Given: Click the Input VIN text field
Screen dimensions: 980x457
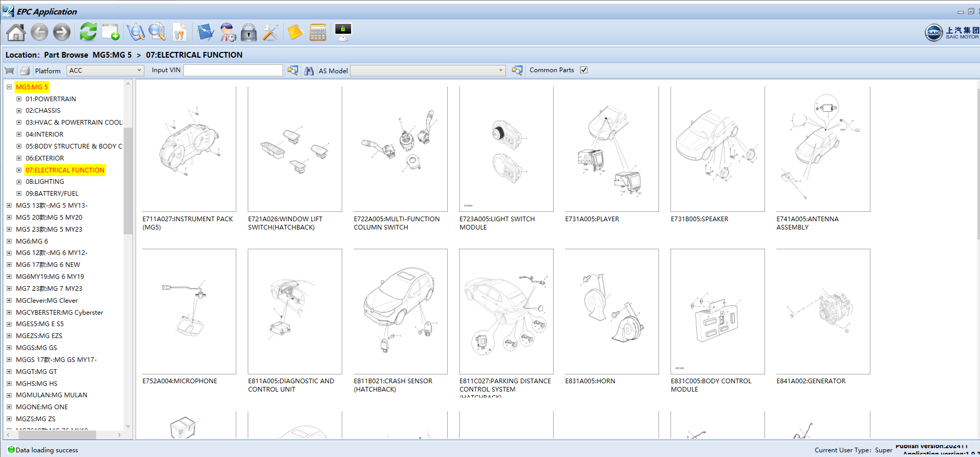Looking at the screenshot, I should click(233, 70).
